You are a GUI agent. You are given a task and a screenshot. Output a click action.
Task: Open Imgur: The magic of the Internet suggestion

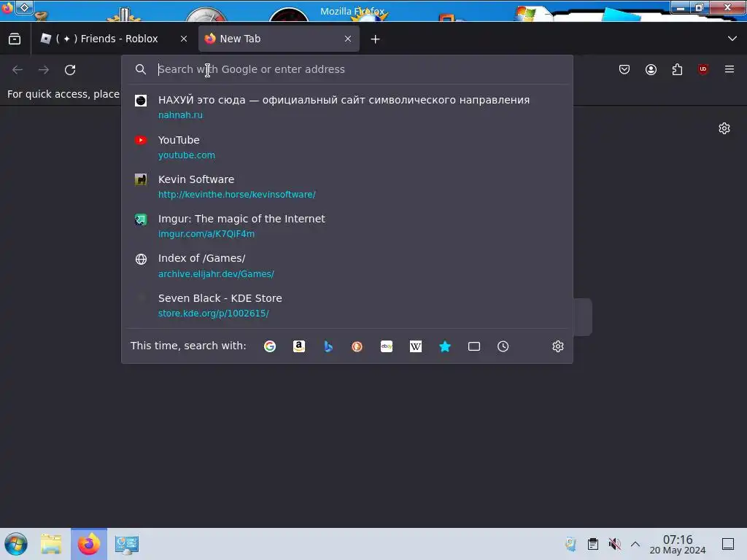click(x=347, y=226)
